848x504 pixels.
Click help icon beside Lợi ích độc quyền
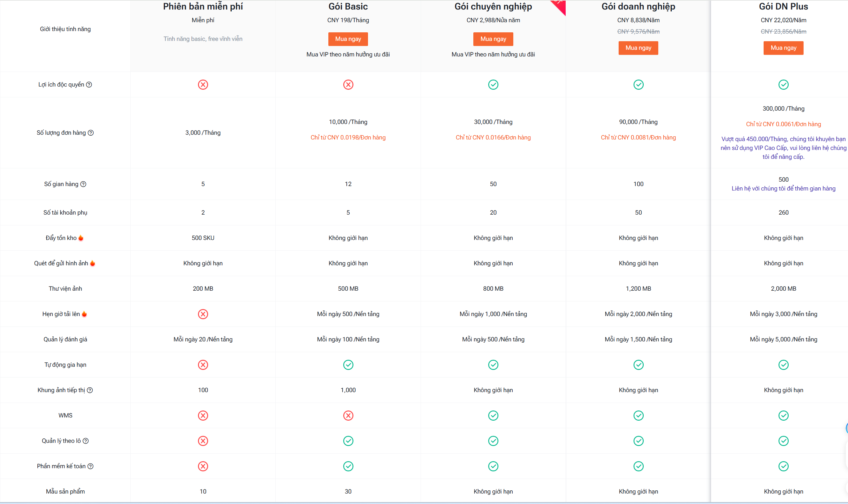coord(89,85)
